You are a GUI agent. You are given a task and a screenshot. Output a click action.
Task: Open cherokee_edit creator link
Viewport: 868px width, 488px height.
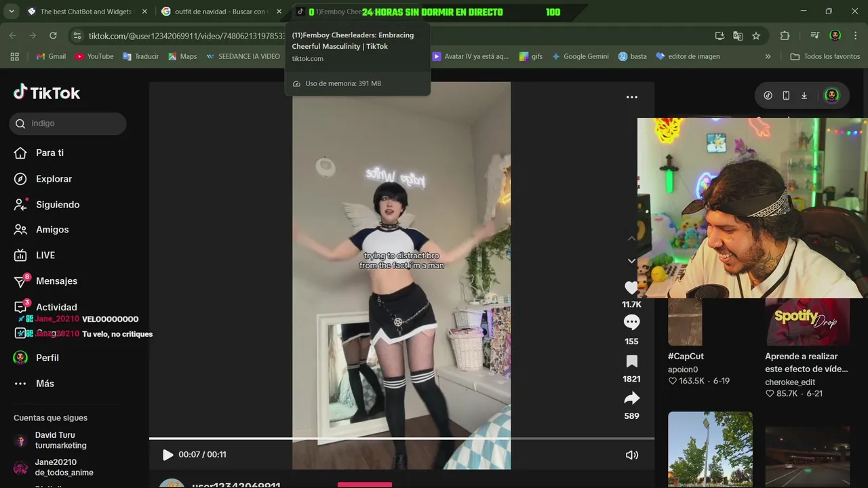[790, 382]
